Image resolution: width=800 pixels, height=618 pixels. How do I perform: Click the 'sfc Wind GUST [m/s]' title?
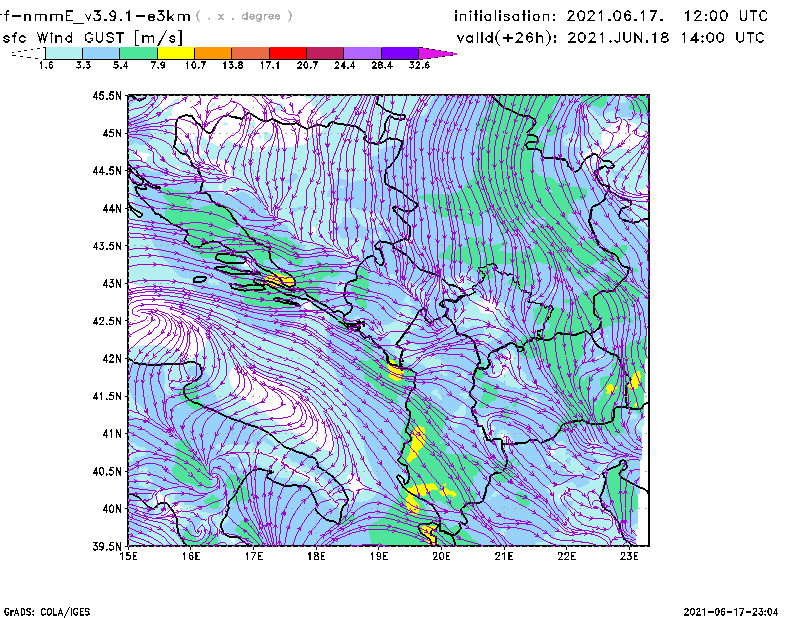[92, 38]
